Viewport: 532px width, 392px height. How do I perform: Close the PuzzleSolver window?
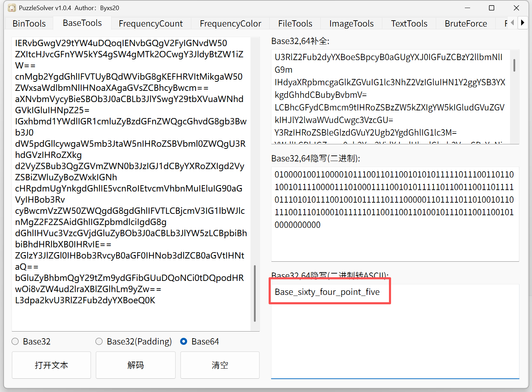tap(516, 8)
